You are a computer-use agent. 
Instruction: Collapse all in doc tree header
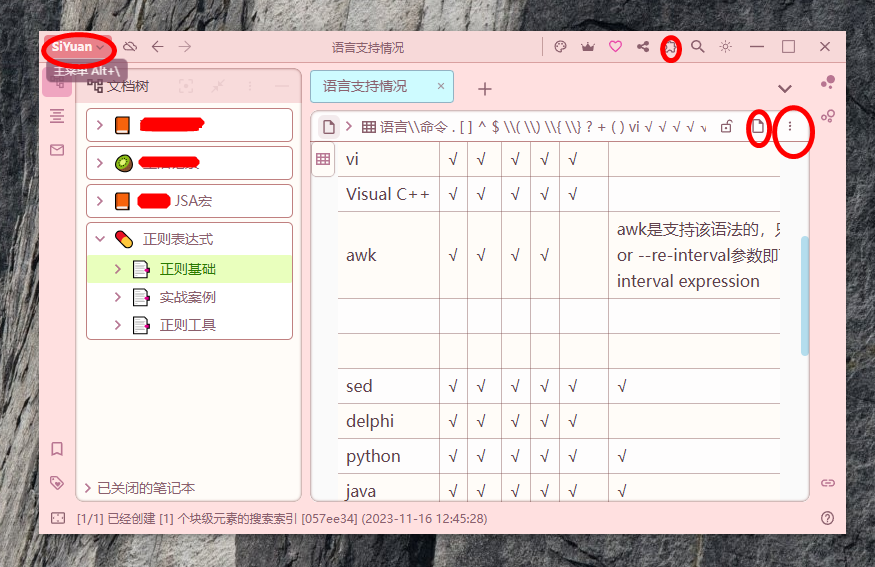(218, 86)
